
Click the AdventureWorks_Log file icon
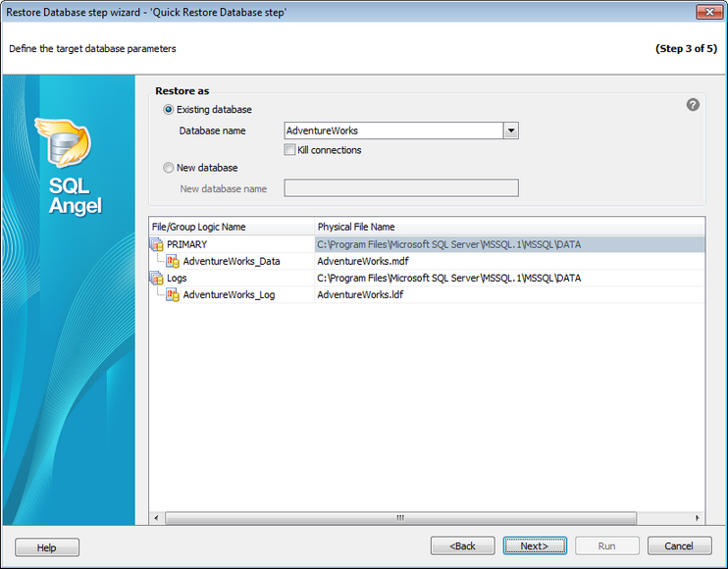click(x=174, y=294)
